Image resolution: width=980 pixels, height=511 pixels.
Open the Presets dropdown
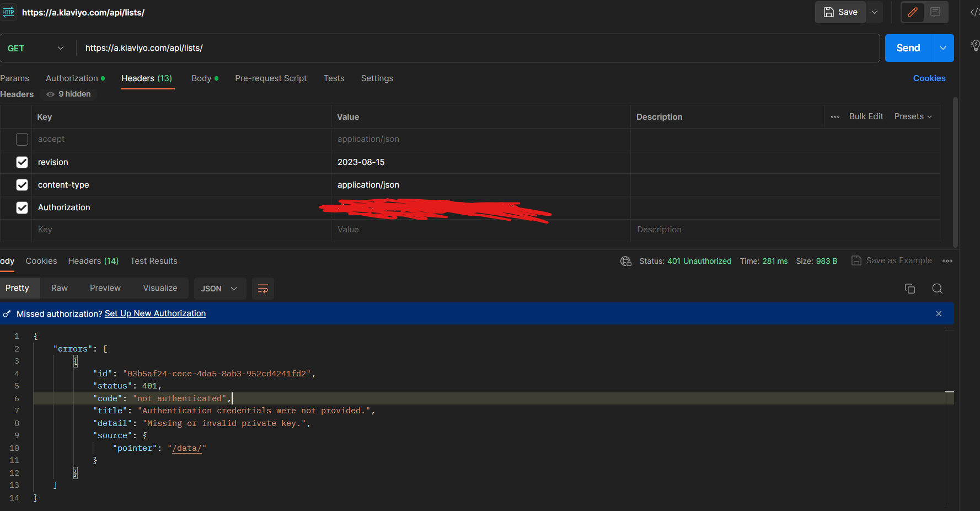tap(913, 116)
